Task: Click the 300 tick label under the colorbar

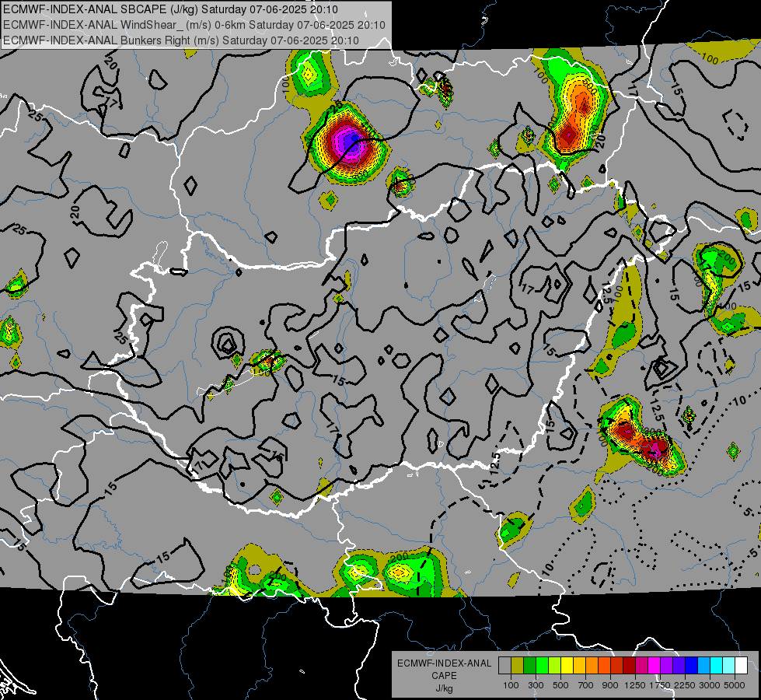Action: [536, 685]
